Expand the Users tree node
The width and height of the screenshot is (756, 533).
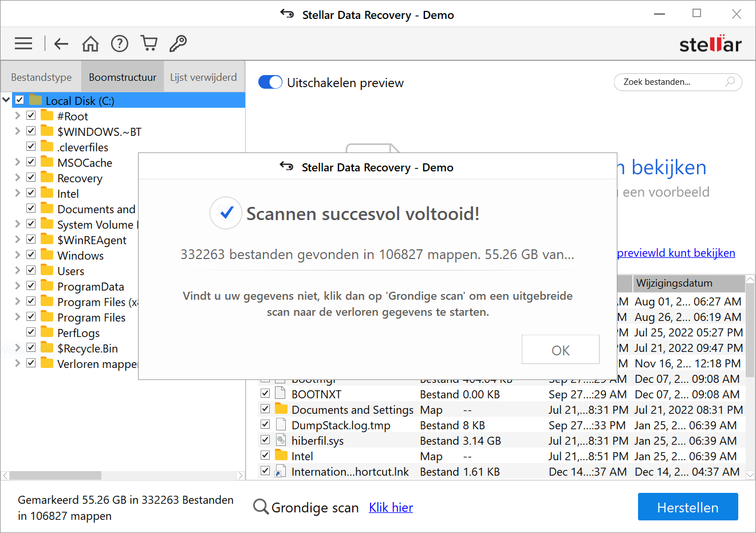[17, 270]
